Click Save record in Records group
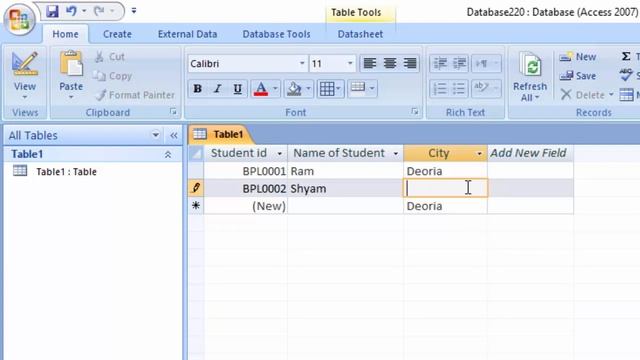The image size is (640, 360). click(x=578, y=76)
